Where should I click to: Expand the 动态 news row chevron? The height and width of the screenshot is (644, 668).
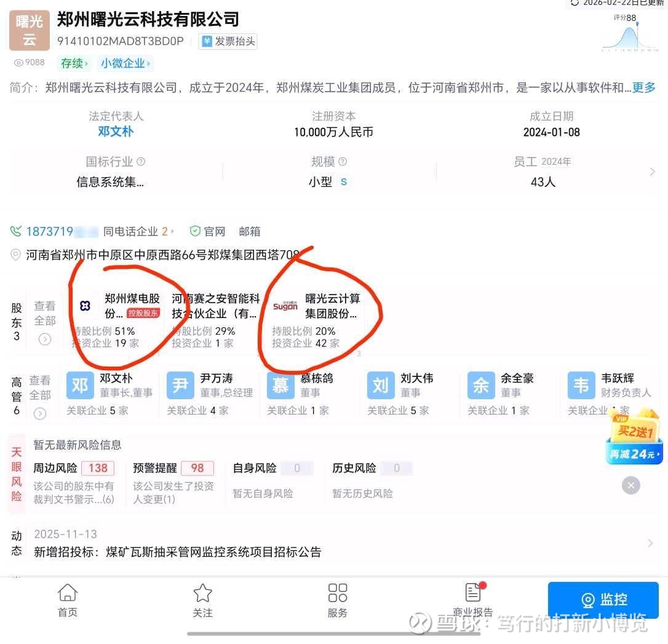tap(650, 543)
